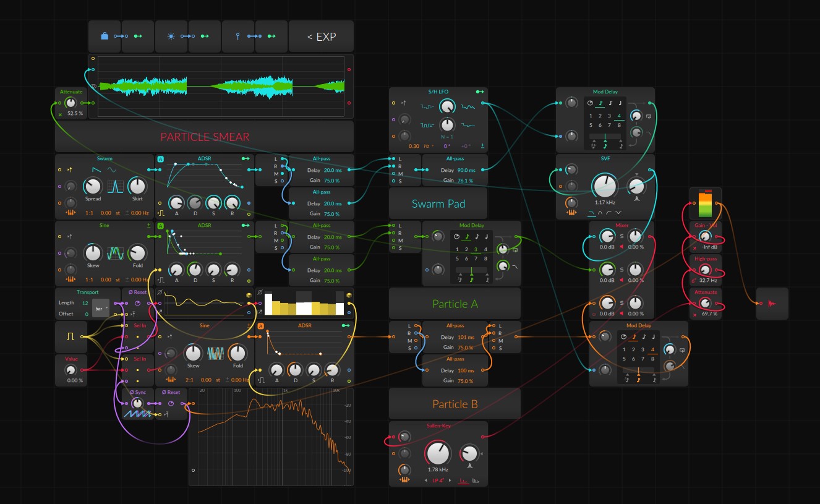Click the SVF cutoff frequency knob

coord(604,186)
